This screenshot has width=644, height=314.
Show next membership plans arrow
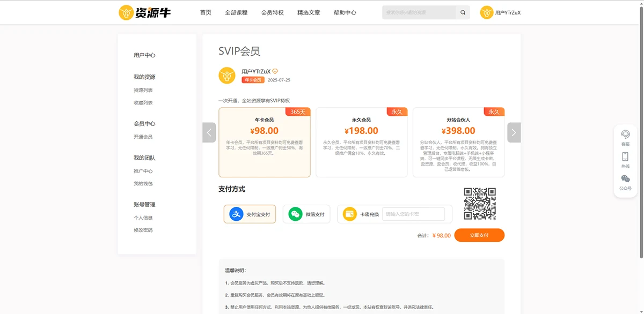click(514, 132)
